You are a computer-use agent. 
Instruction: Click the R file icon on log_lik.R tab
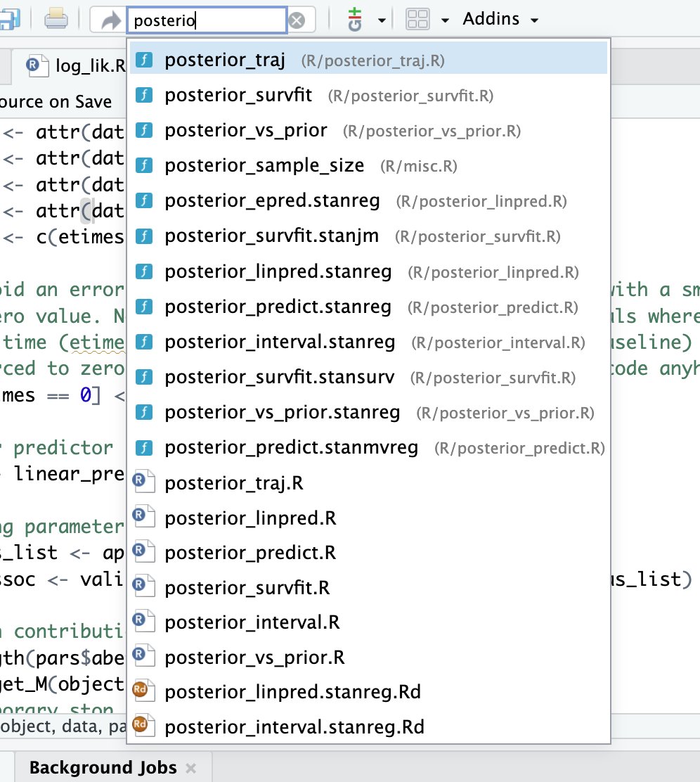pos(37,65)
